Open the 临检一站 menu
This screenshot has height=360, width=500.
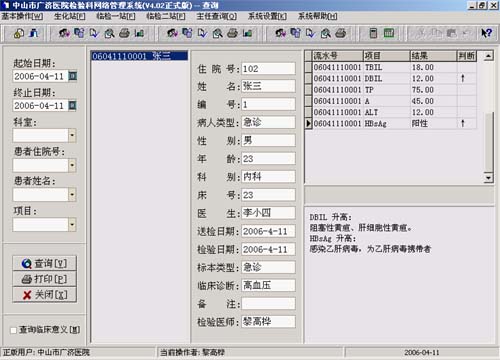click(116, 16)
